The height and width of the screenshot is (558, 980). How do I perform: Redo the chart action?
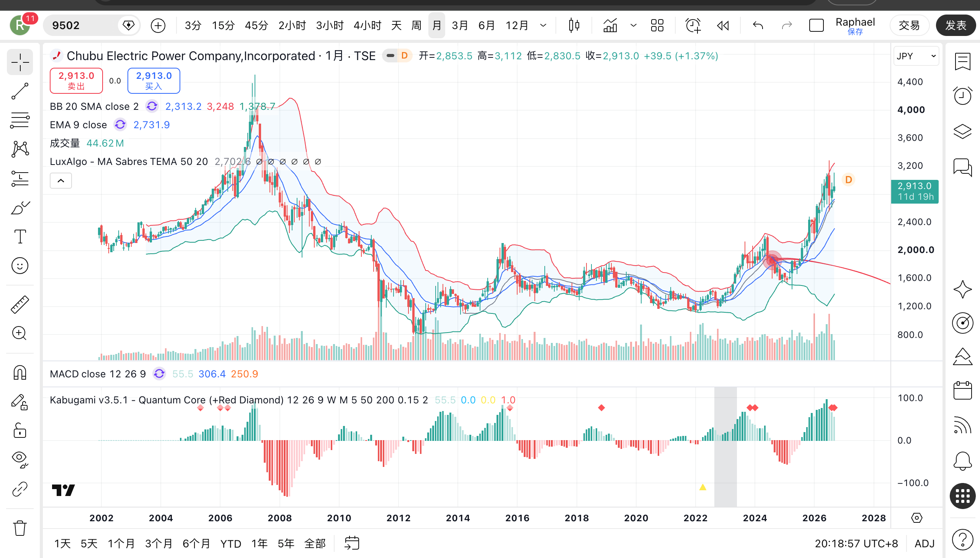[x=787, y=26]
